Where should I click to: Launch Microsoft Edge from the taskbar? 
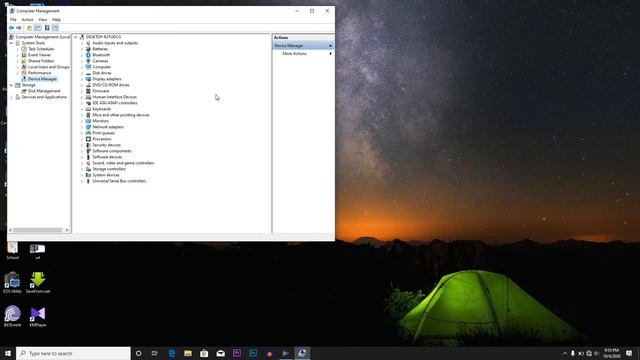[x=171, y=353]
